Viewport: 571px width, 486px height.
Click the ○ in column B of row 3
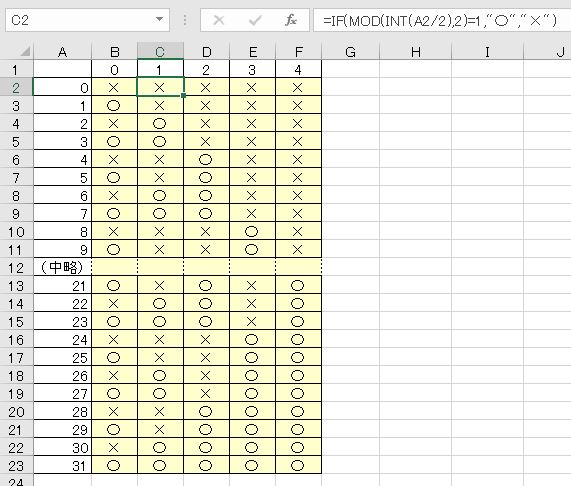(113, 106)
